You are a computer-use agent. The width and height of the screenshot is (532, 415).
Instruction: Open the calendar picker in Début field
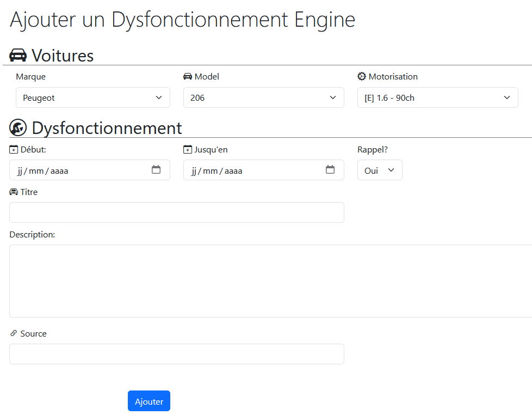pyautogui.click(x=156, y=170)
